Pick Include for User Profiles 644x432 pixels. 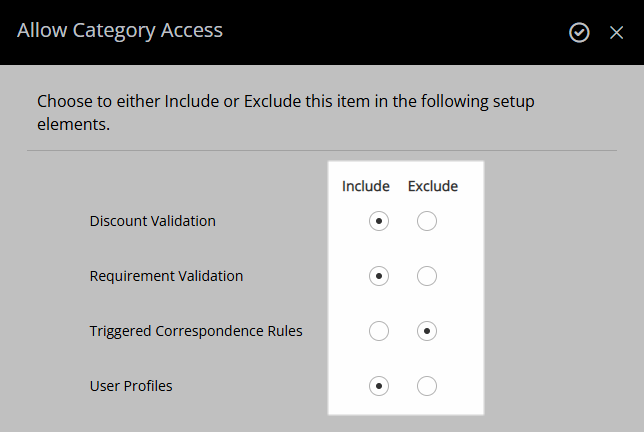point(379,386)
